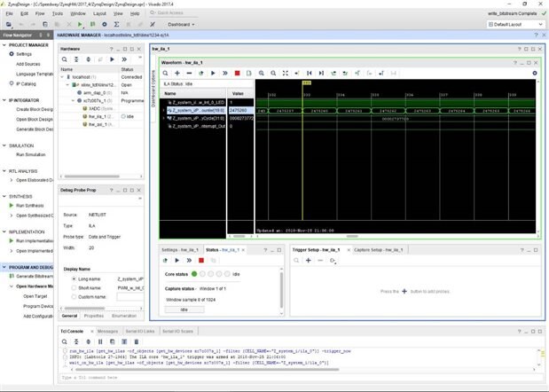The image size is (549, 392).
Task: Collapse the PROJECT MANAGER section
Action: 5,43
